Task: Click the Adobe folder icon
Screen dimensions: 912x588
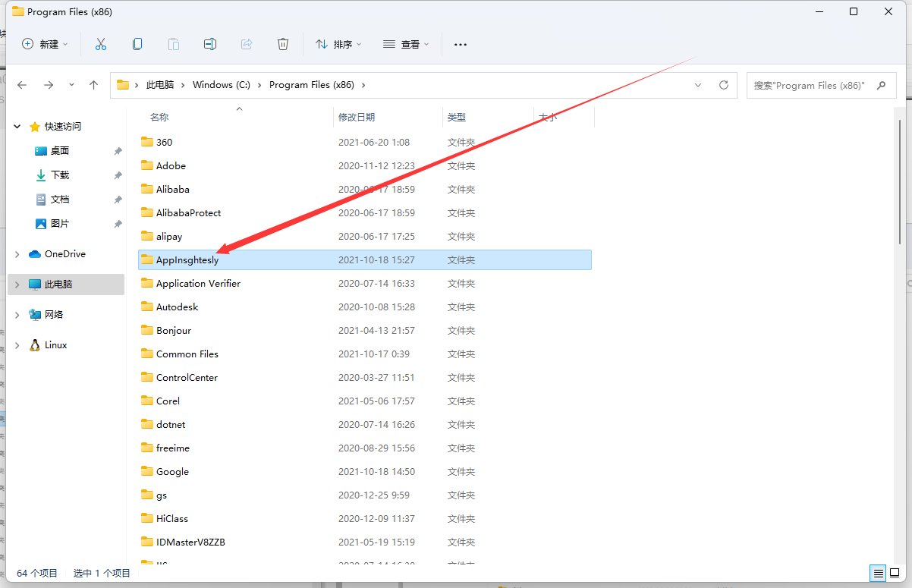Action: (x=147, y=165)
